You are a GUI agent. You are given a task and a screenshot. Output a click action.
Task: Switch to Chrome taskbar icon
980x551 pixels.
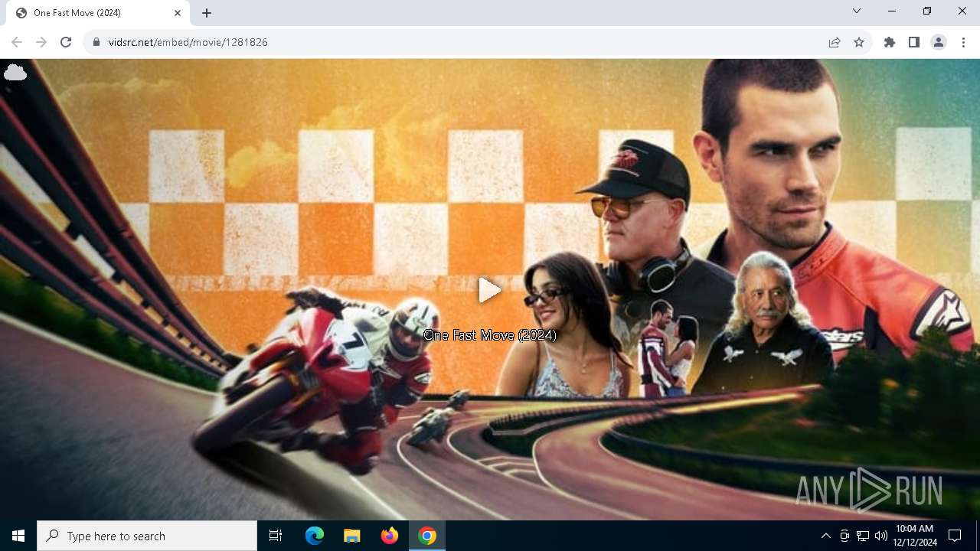pos(427,536)
